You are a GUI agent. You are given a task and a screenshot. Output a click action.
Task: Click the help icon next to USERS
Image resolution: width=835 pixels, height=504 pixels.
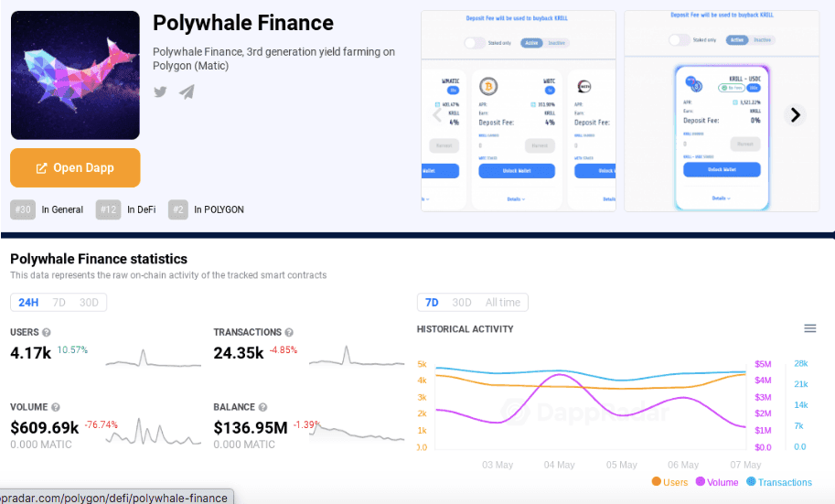point(47,333)
